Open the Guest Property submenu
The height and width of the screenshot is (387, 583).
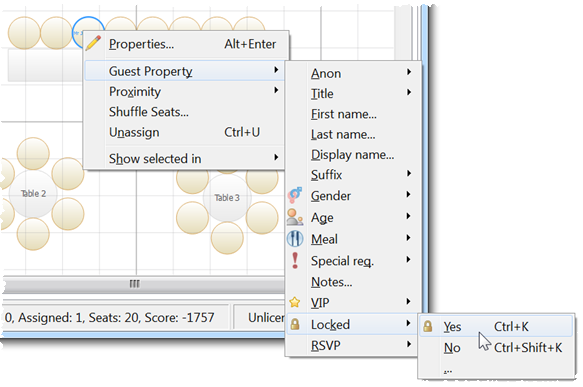click(185, 71)
